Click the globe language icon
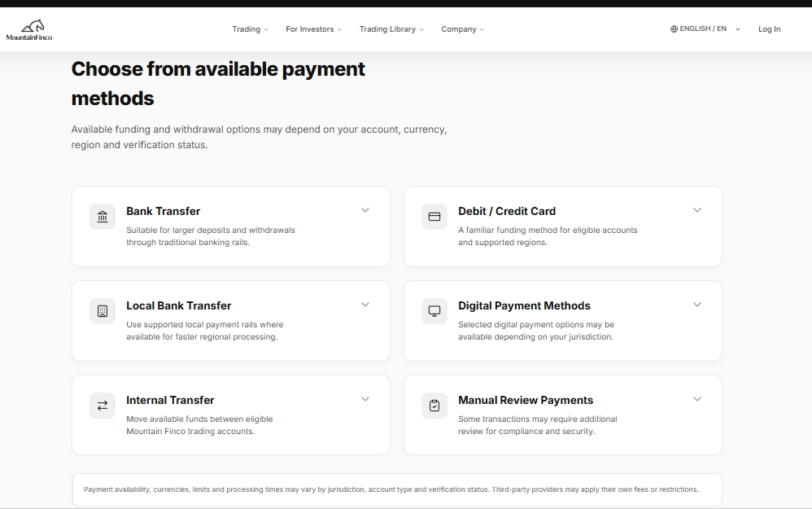 tap(674, 29)
